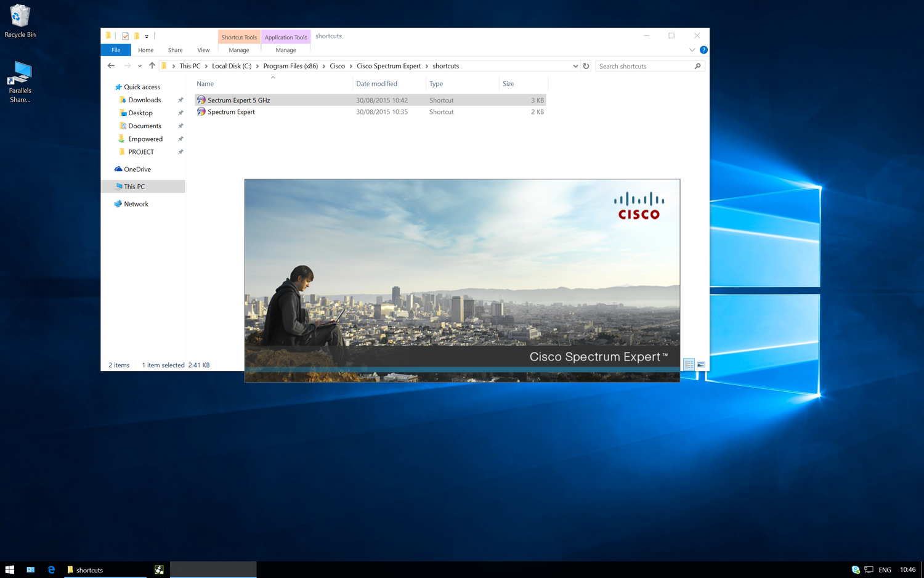Open the Parallels Shared Folders desktop icon
Screen dimensions: 924x578
[x=20, y=81]
